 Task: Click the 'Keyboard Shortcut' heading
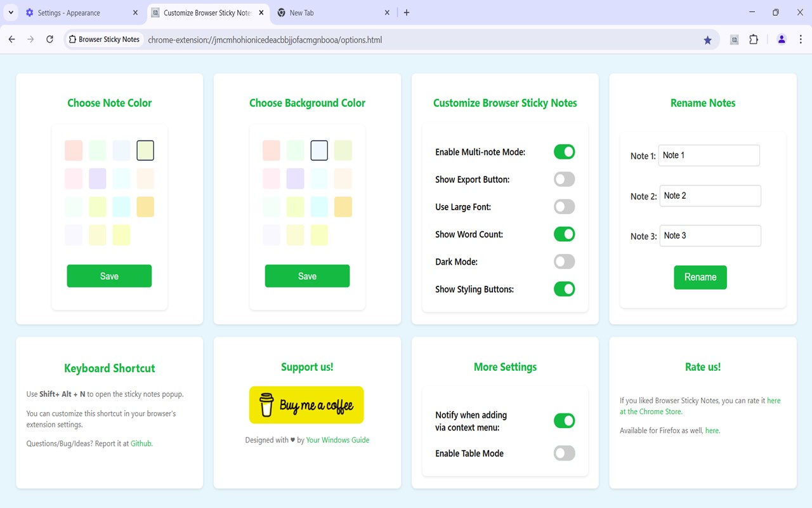110,368
